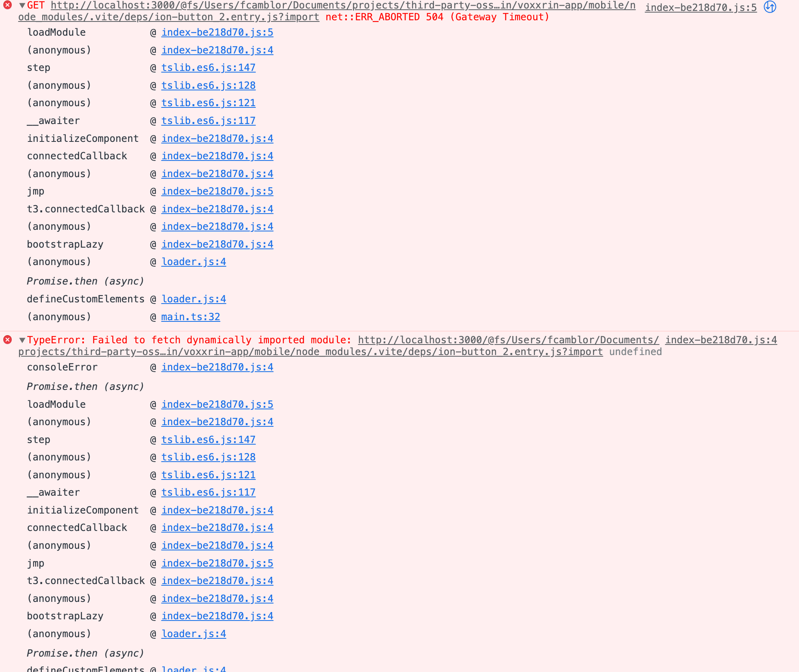
Task: Click the red error icon beside GET request
Action: coord(7,6)
